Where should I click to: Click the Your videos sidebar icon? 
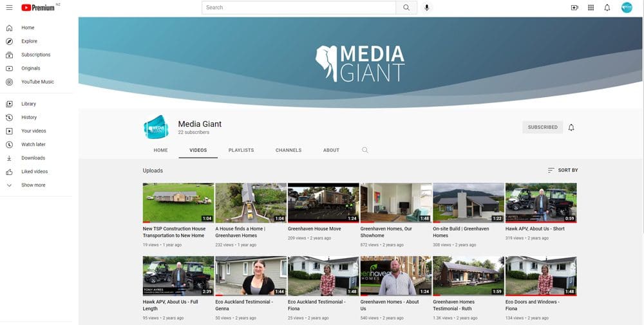tap(9, 131)
